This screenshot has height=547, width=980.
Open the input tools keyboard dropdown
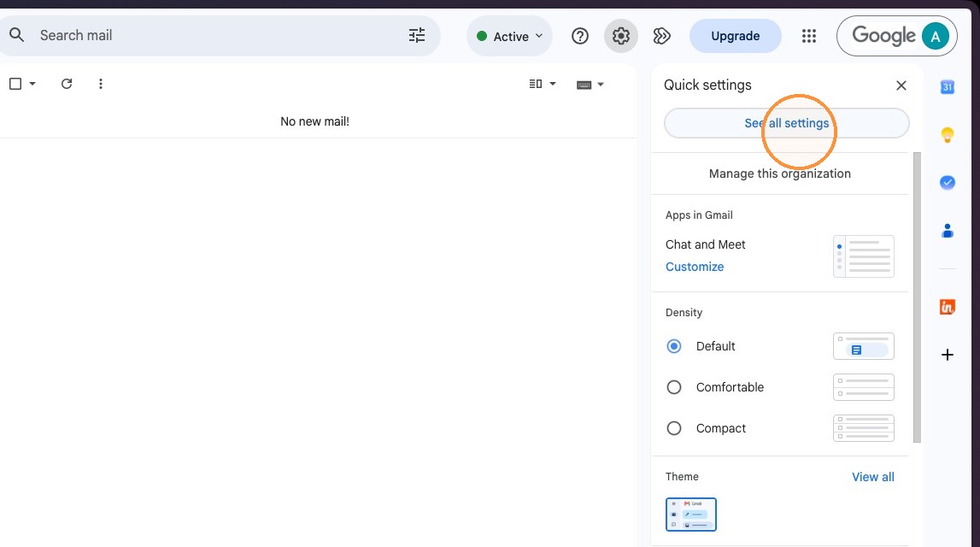click(590, 85)
